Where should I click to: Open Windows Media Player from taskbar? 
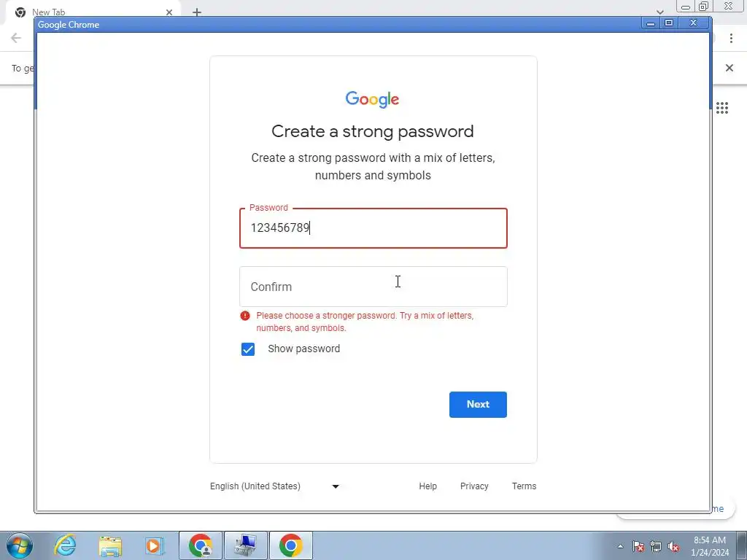[x=154, y=545]
